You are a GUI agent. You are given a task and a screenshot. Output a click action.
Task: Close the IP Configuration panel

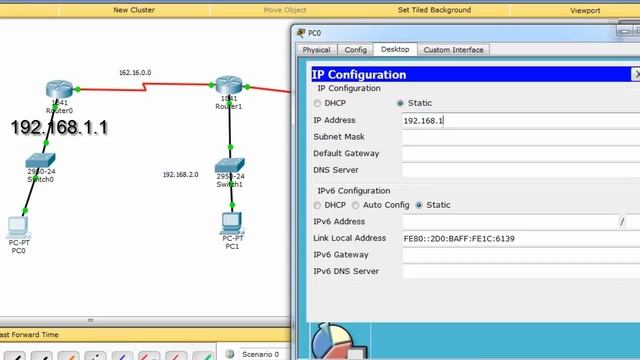click(x=636, y=74)
